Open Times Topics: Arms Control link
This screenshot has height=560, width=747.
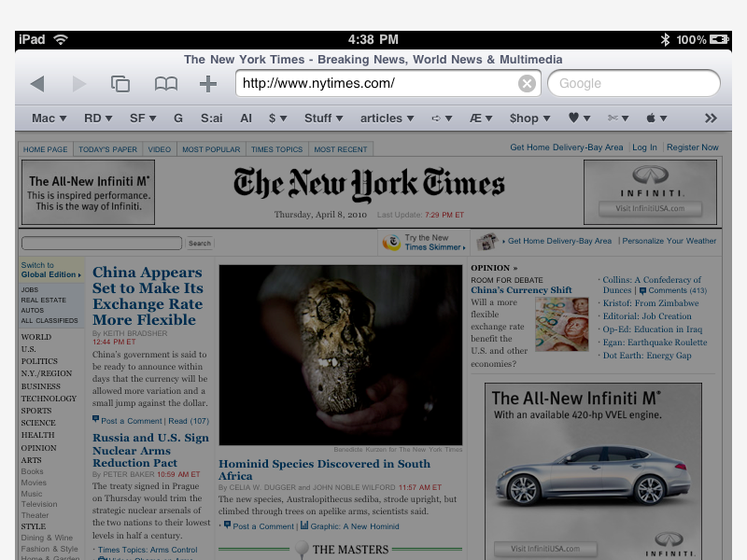148,550
